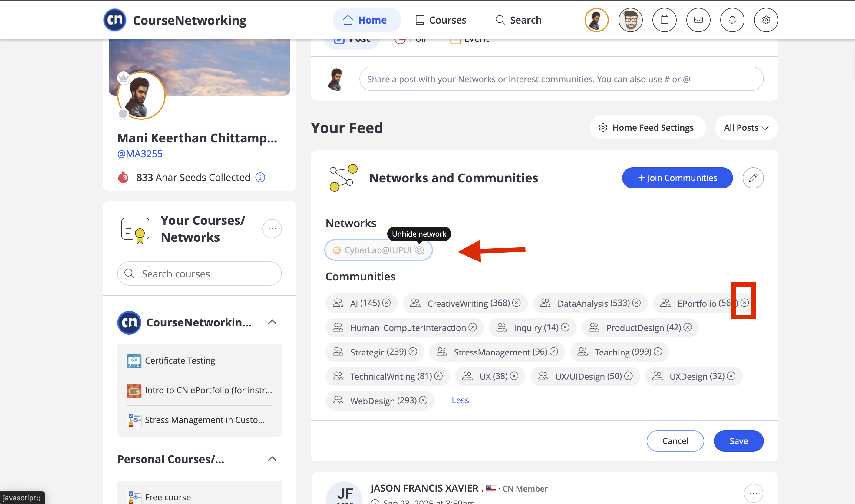This screenshot has height=504, width=855.
Task: Click the edit pencil for Networks and Communities
Action: (x=753, y=178)
